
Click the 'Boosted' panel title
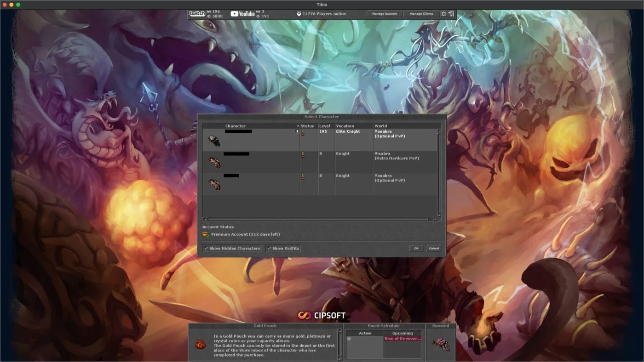(x=441, y=326)
